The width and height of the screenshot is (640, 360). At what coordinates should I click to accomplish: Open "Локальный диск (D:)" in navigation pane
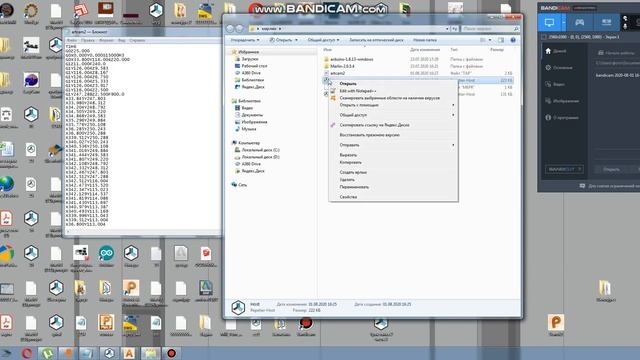click(260, 157)
